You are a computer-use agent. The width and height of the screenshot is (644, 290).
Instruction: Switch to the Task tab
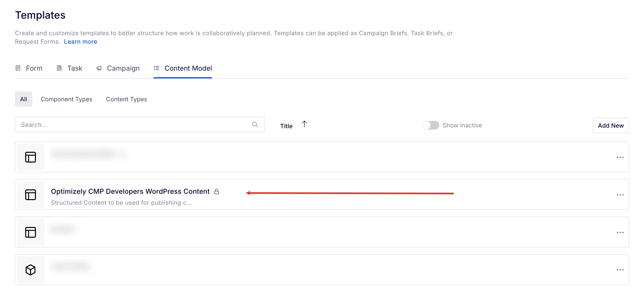pyautogui.click(x=69, y=68)
